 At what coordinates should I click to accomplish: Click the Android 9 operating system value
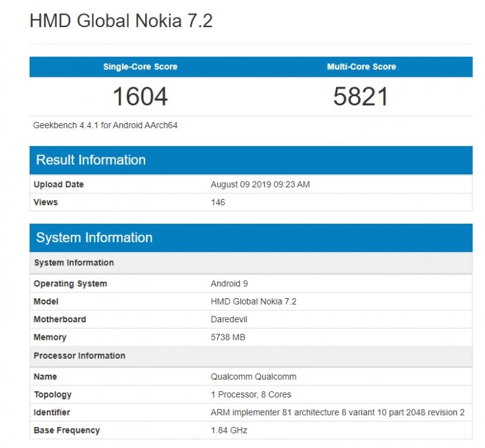tap(229, 284)
